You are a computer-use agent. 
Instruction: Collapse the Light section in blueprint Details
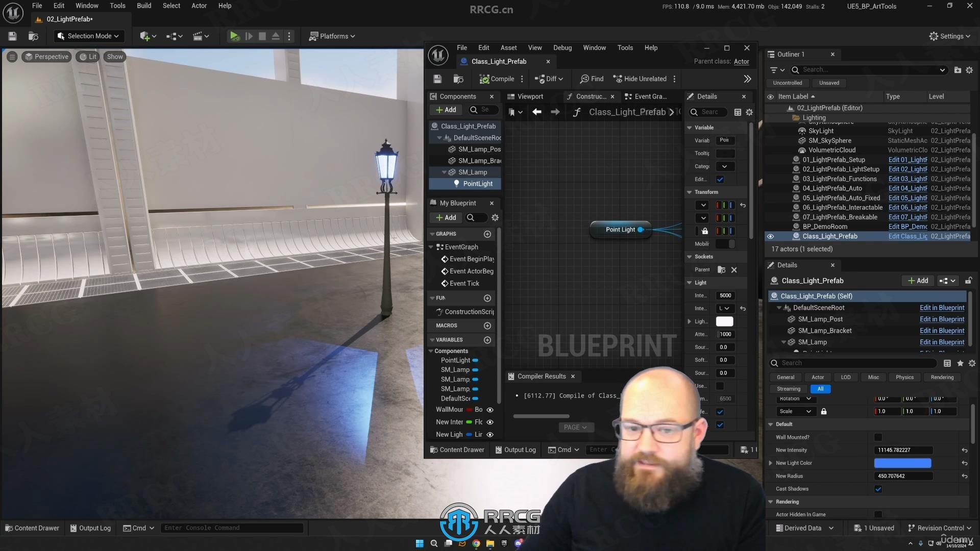(690, 283)
